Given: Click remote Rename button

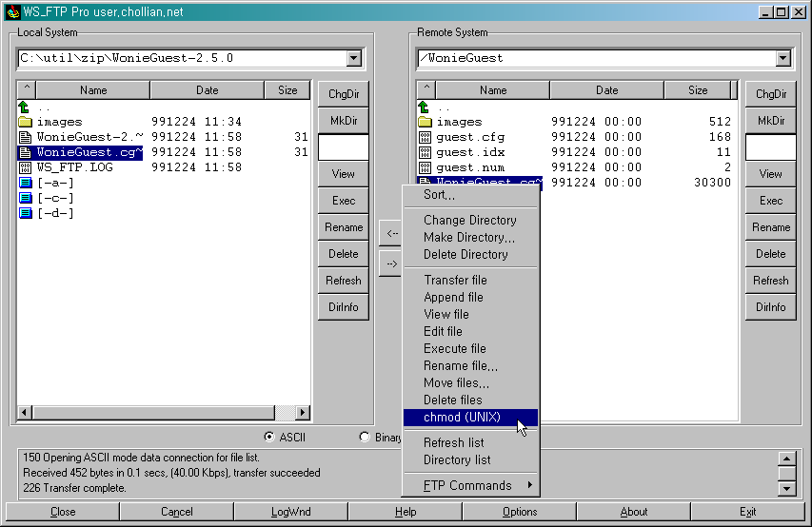Looking at the screenshot, I should pos(770,227).
